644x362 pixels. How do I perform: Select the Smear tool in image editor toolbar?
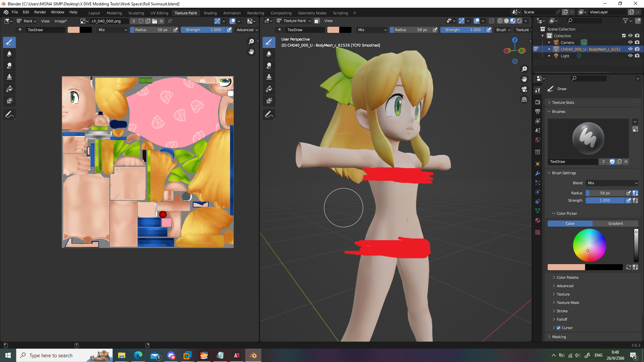[x=9, y=66]
